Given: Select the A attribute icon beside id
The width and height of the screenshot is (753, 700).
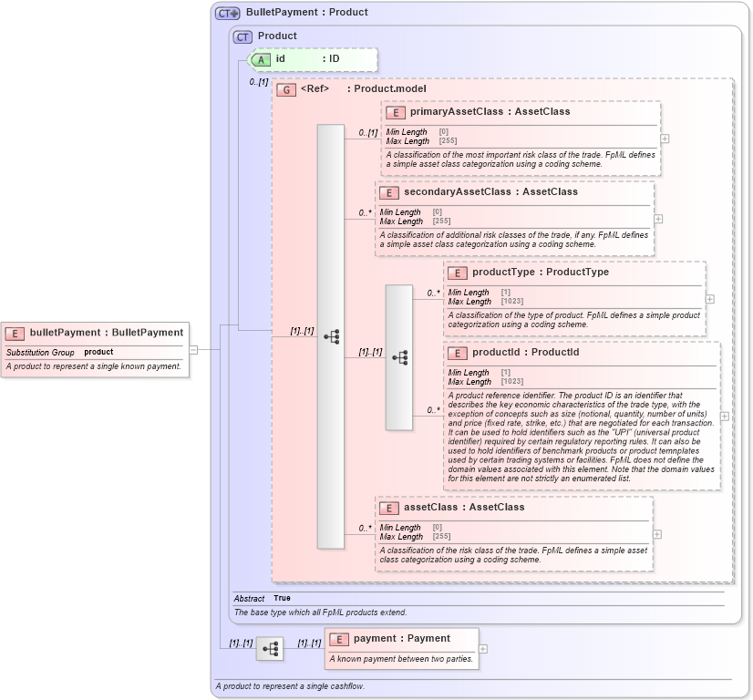Looking at the screenshot, I should [x=260, y=59].
